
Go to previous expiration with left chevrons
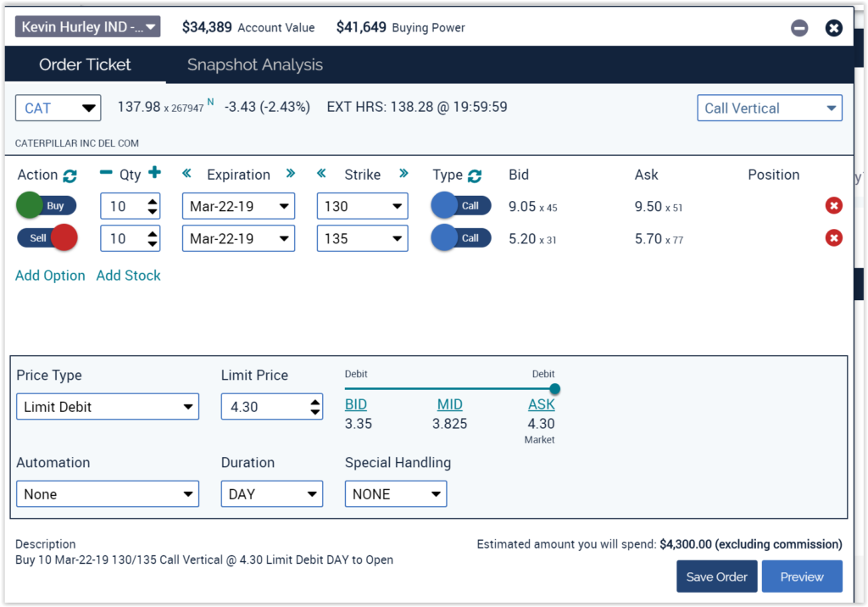coord(187,174)
